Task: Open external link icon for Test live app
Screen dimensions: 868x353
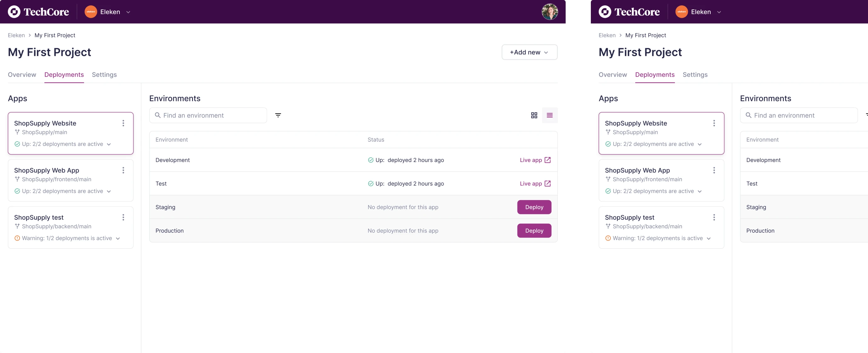Action: click(548, 184)
